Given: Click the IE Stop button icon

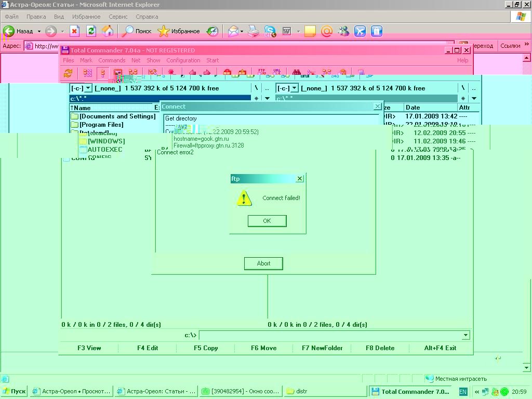Looking at the screenshot, I should pyautogui.click(x=74, y=31).
